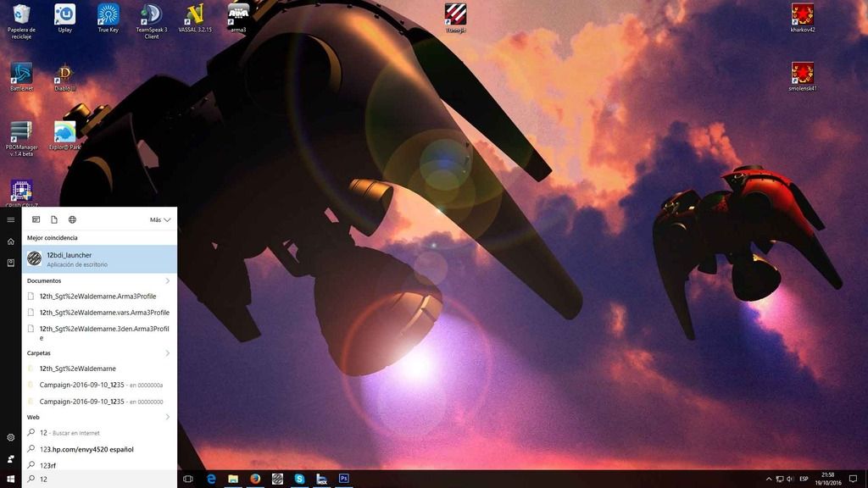Select the VASSAL 3.2.15 desktop icon
Image resolution: width=868 pixels, height=488 pixels.
pyautogui.click(x=195, y=19)
